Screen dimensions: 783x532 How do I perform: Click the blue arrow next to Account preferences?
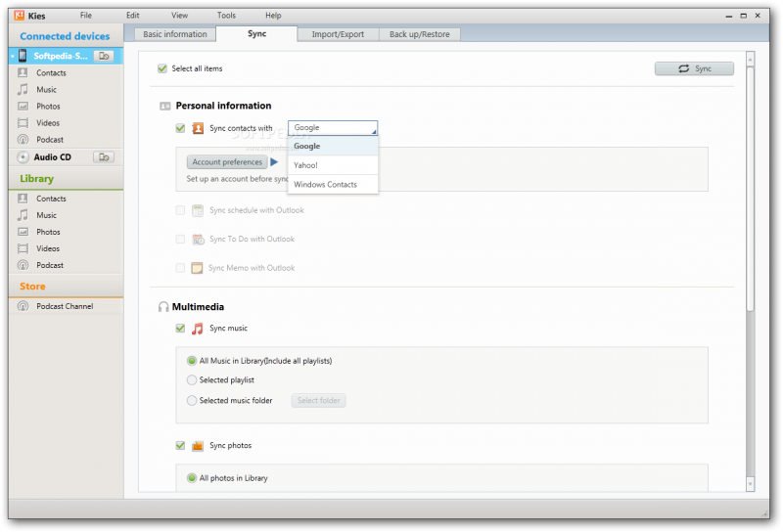point(274,162)
